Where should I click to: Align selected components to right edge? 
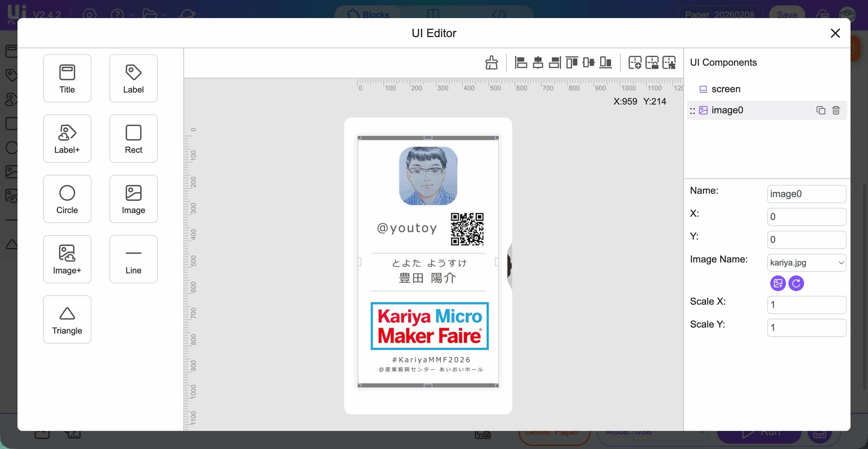(x=555, y=63)
